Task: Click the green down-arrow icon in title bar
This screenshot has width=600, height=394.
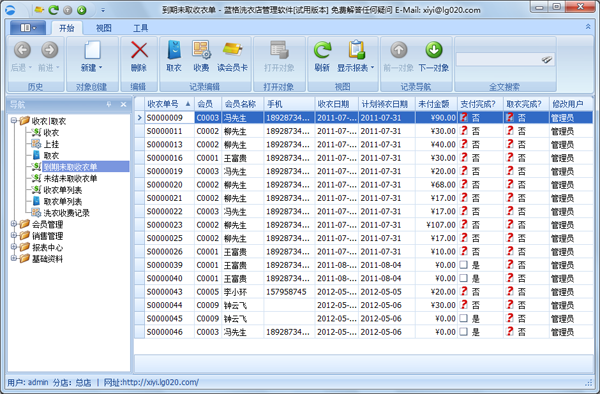Action: click(82, 10)
